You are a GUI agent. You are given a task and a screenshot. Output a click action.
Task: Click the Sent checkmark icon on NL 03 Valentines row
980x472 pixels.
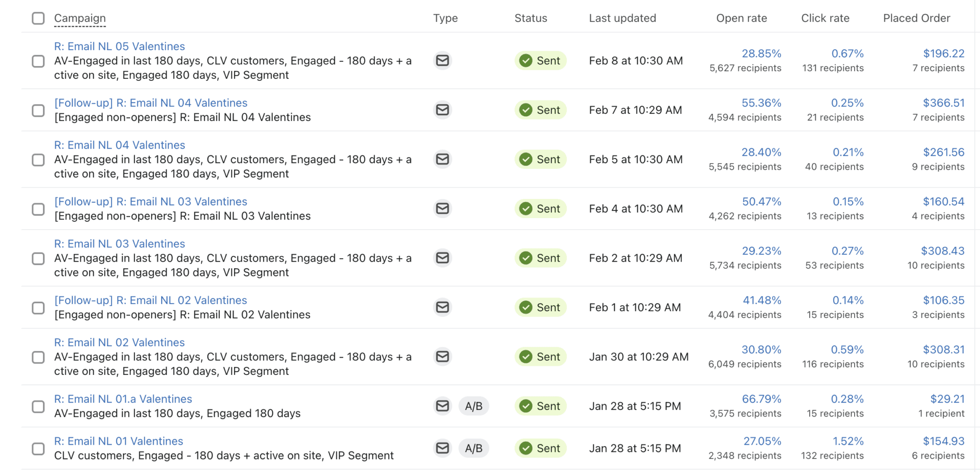pyautogui.click(x=526, y=258)
